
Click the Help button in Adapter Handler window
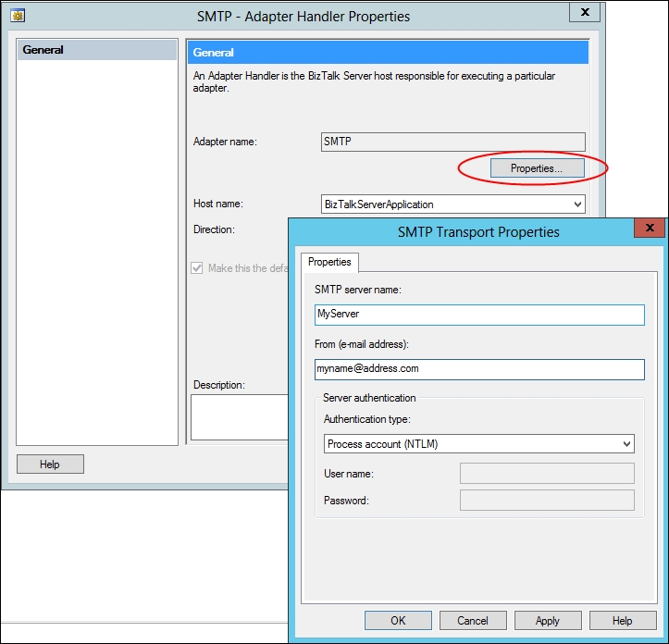pos(50,464)
